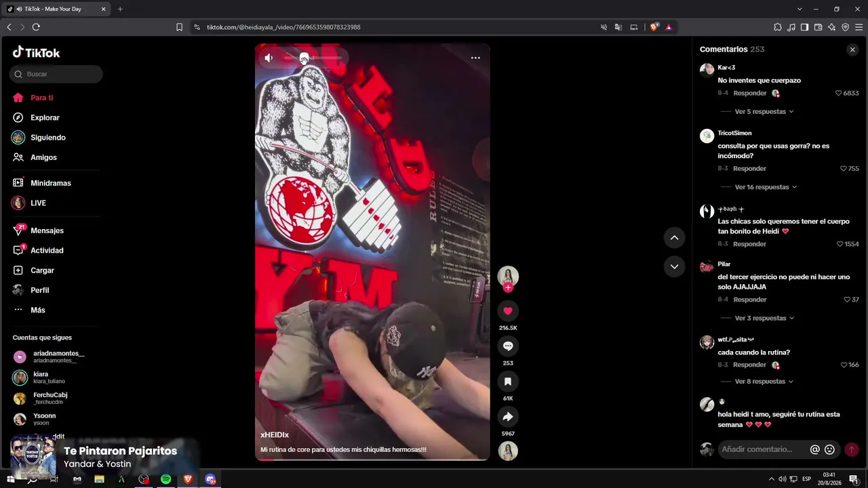868x488 pixels.
Task: Insert a mention with the @ icon
Action: tap(815, 449)
